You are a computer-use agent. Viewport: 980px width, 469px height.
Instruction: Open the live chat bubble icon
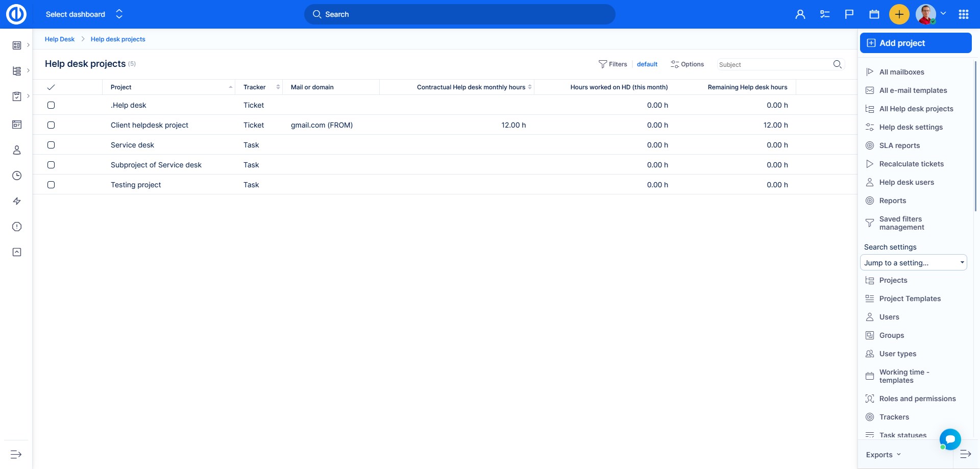(x=950, y=439)
